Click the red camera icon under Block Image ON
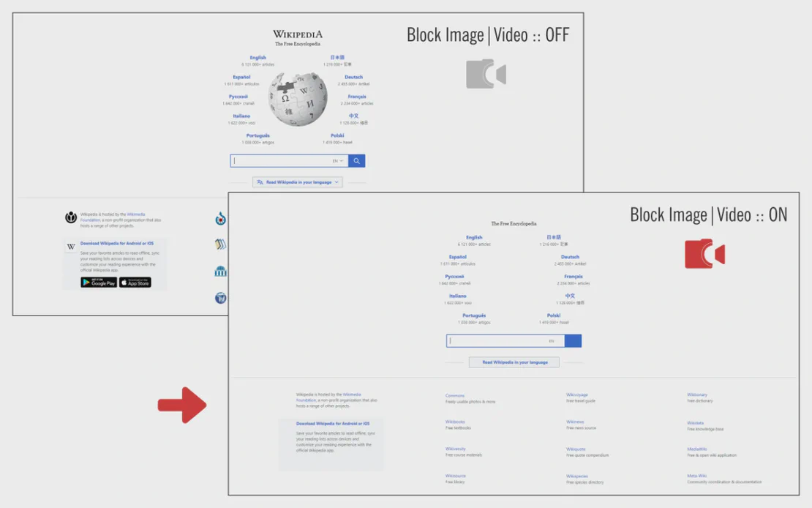Screen dimensions: 812x508 (x=704, y=253)
